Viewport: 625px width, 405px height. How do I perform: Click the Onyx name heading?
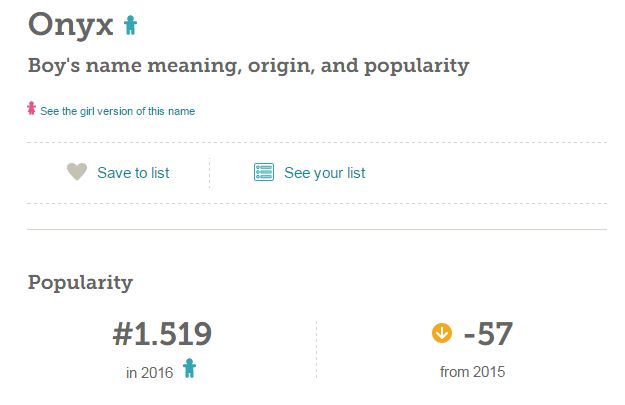point(71,24)
